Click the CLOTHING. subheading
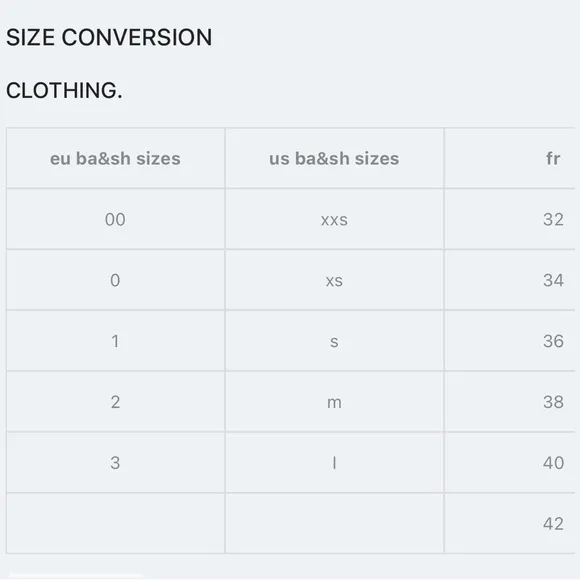 [64, 91]
